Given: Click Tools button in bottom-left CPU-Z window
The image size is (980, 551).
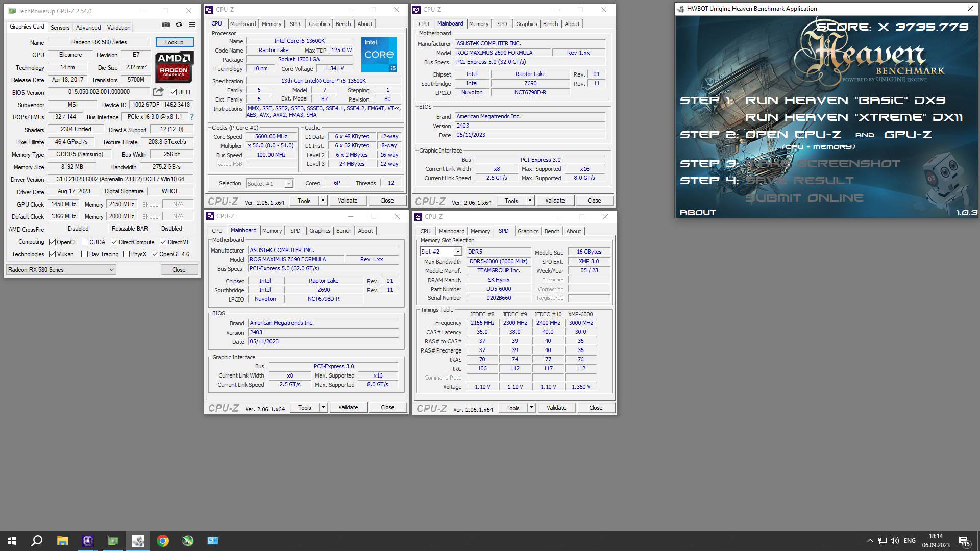Looking at the screenshot, I should [x=305, y=407].
